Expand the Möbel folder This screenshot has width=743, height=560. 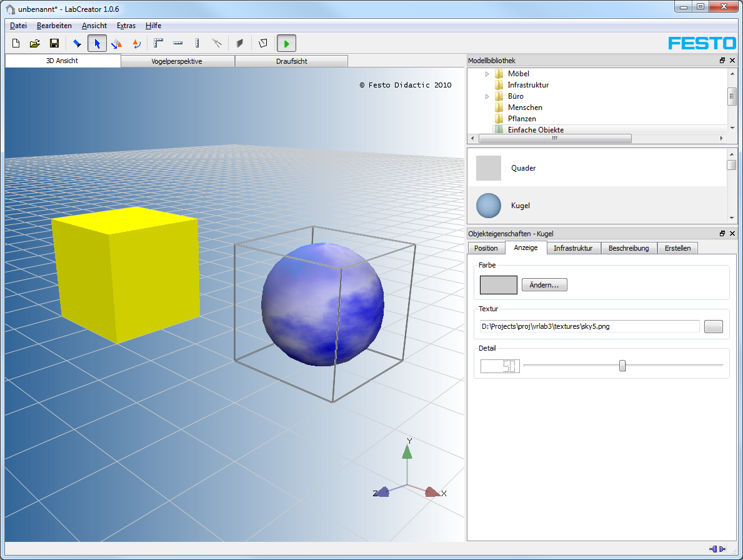point(487,74)
